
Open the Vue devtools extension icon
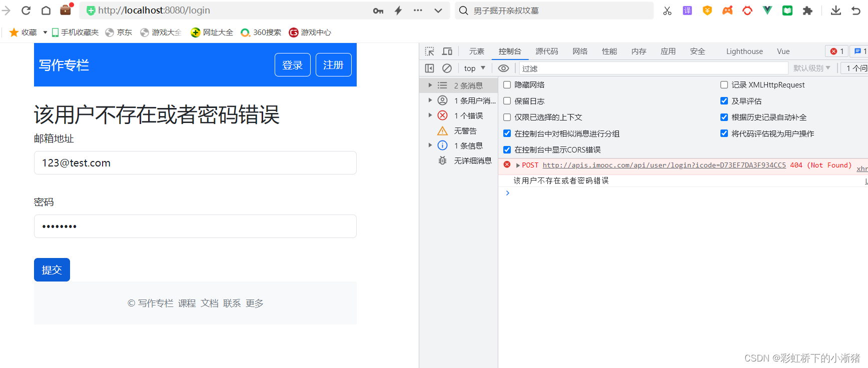point(767,10)
